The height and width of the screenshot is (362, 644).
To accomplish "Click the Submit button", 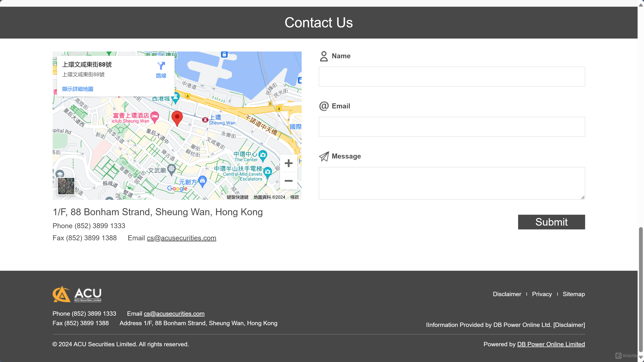I will click(552, 222).
